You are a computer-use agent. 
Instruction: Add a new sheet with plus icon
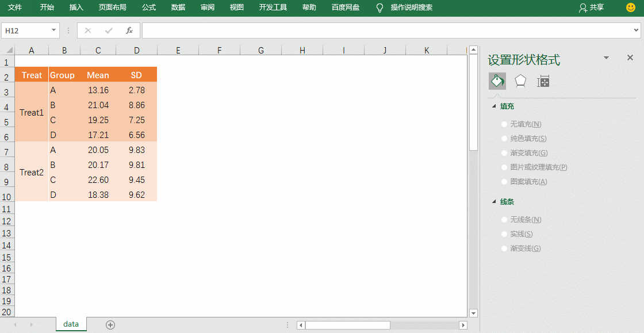pos(110,325)
